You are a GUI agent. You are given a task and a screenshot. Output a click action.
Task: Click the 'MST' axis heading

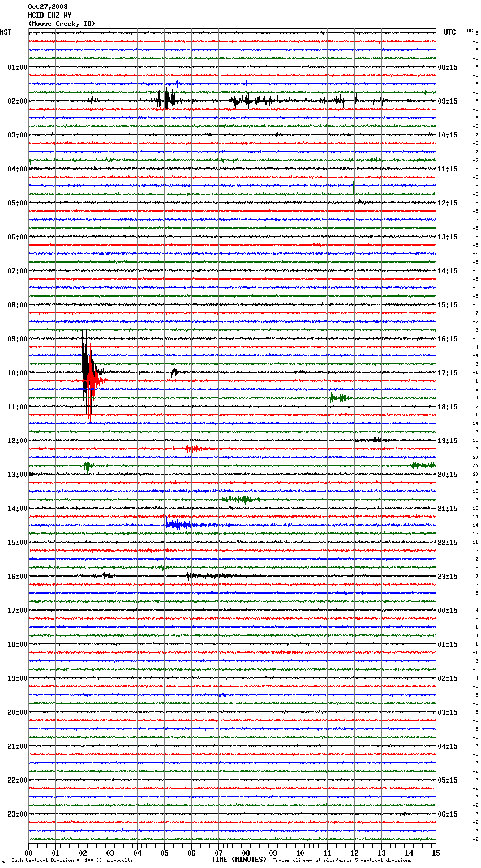6,32
